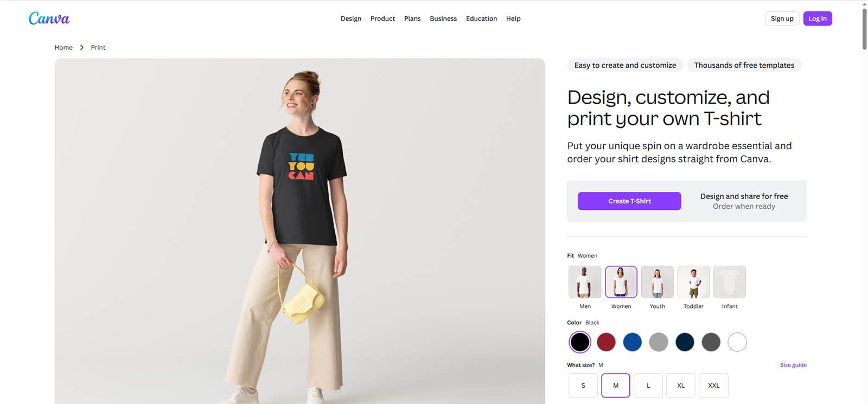This screenshot has width=868, height=404.
Task: Select the Infant fit option
Action: tap(729, 281)
